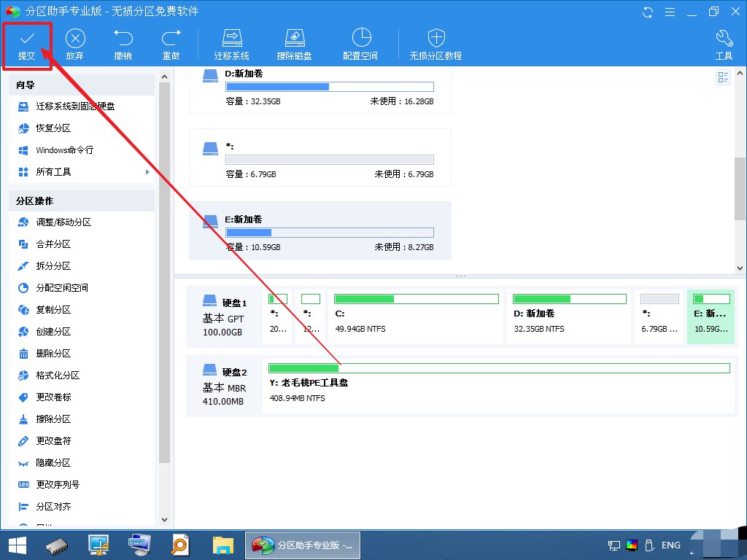This screenshot has width=747, height=560.
Task: Select the 6.79GB unallocated block in disk map
Action: 659,316
